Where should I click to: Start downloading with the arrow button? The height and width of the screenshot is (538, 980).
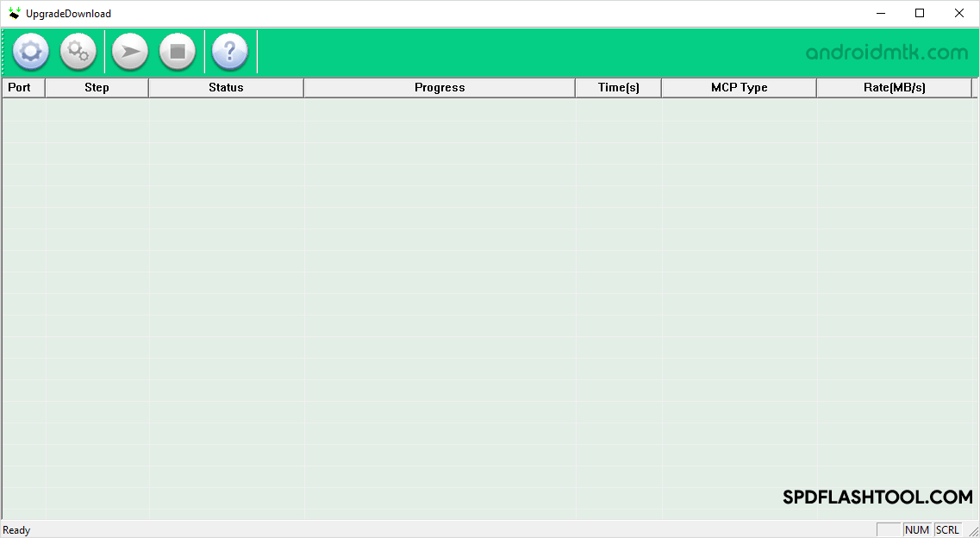(130, 51)
